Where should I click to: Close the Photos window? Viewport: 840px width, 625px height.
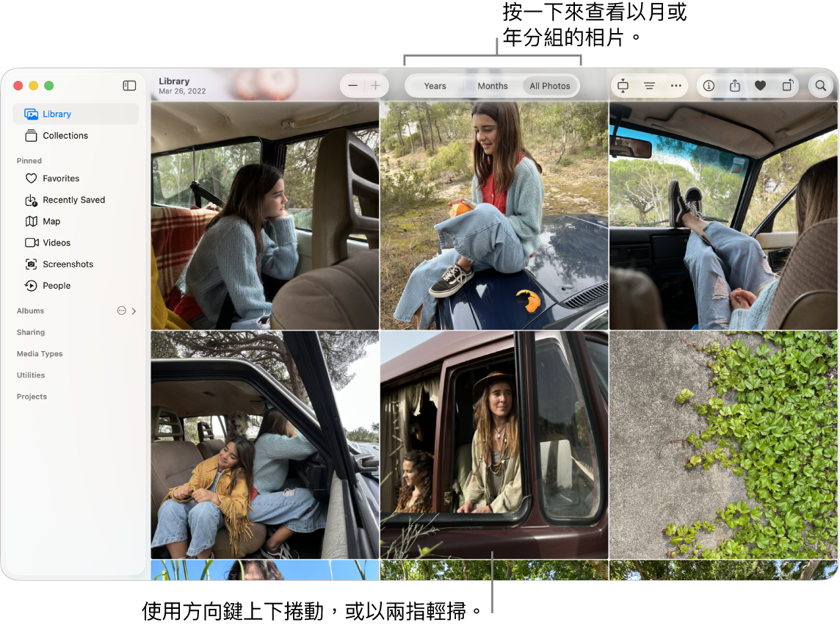point(18,86)
